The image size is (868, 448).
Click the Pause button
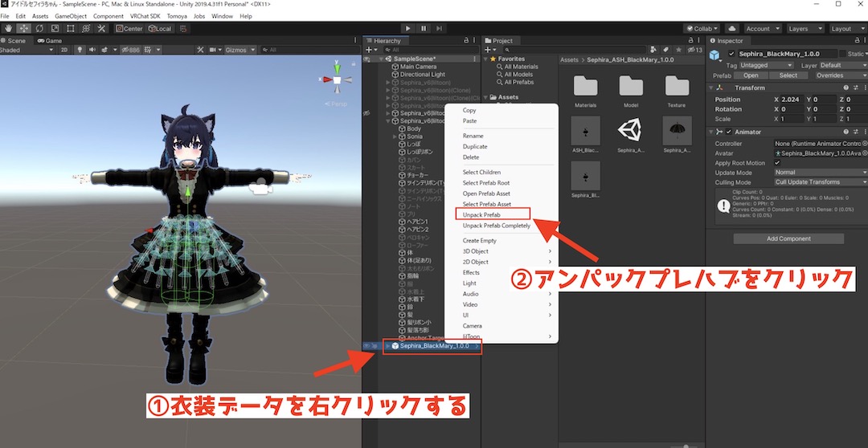coord(424,28)
